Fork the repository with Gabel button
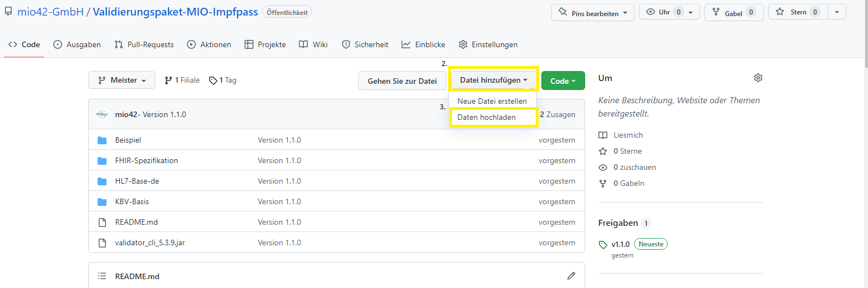This screenshot has width=868, height=288. click(733, 13)
